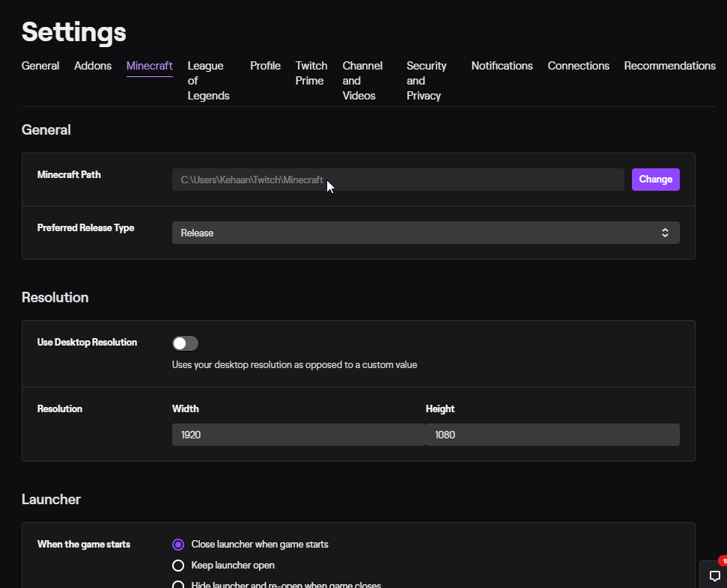The width and height of the screenshot is (727, 588).
Task: Open the Recommendations tab
Action: pos(669,66)
